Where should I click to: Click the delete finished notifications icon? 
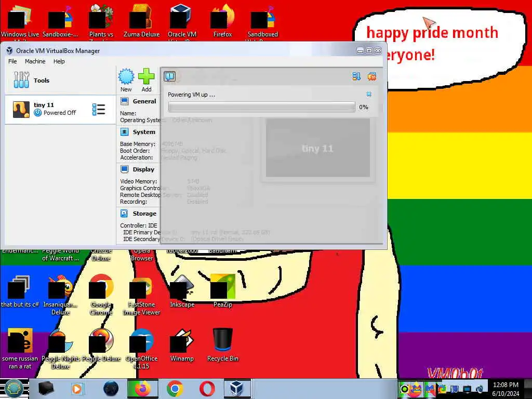pos(372,76)
